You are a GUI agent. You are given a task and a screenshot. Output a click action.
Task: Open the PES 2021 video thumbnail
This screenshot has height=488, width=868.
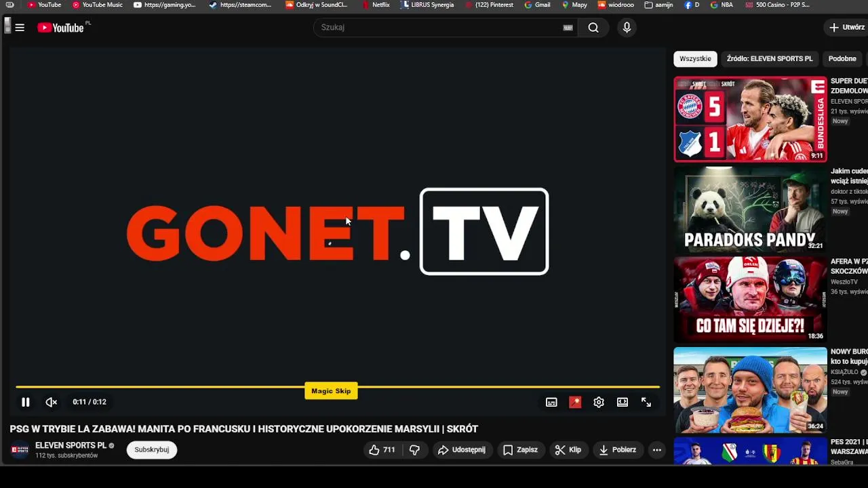750,451
